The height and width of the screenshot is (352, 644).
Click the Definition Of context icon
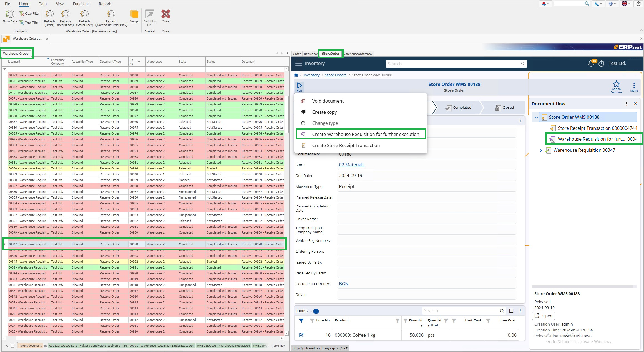[150, 14]
